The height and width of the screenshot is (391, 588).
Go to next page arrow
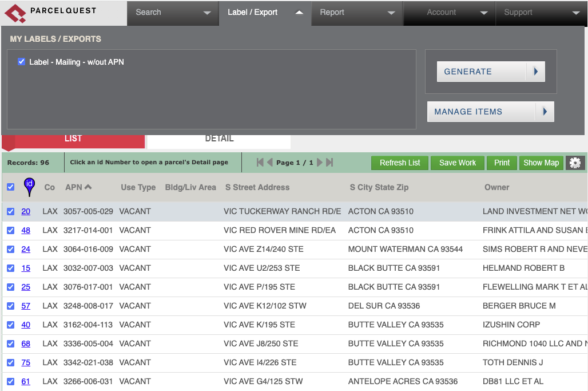tap(320, 163)
